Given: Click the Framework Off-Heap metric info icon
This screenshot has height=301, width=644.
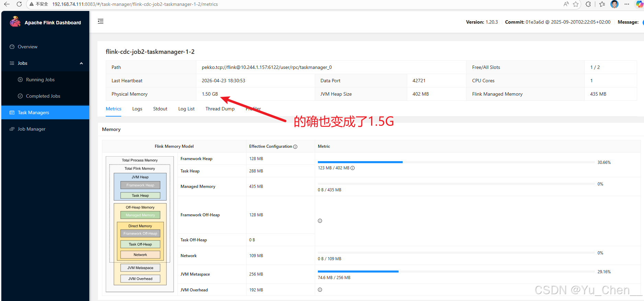Looking at the screenshot, I should point(320,221).
